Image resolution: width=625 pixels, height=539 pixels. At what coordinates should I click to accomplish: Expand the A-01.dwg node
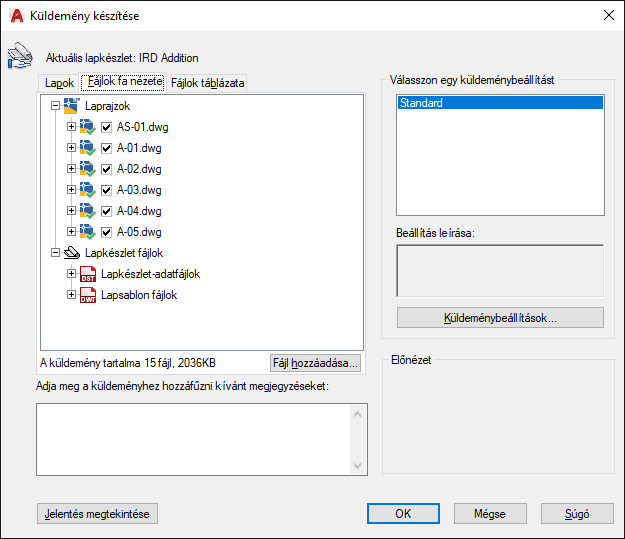pos(71,148)
